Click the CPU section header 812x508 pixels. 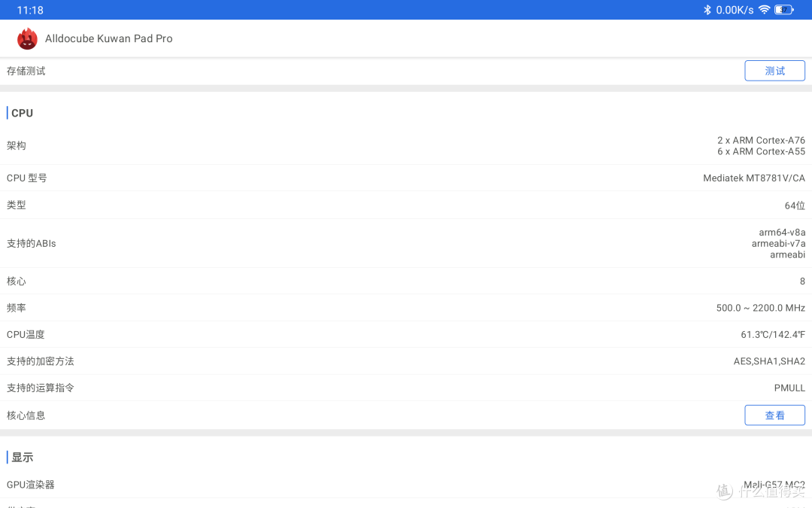click(x=22, y=113)
